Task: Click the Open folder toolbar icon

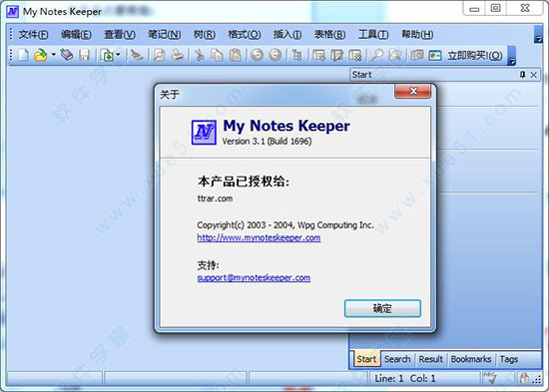Action: 41,55
